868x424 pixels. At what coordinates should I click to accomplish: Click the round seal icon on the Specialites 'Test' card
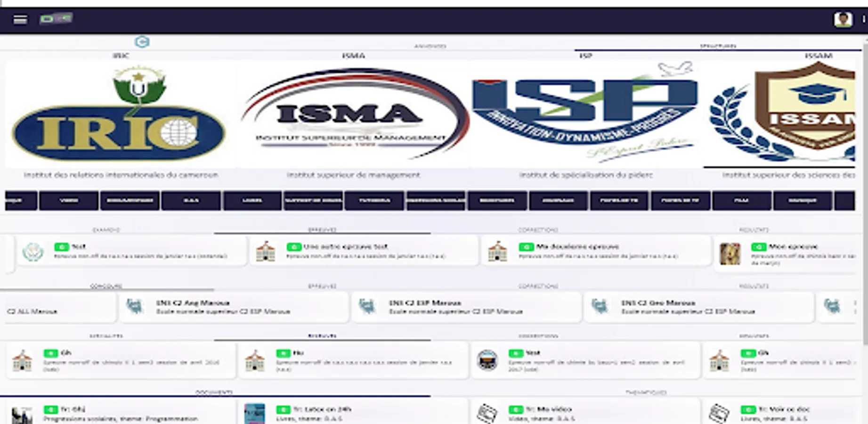[487, 360]
